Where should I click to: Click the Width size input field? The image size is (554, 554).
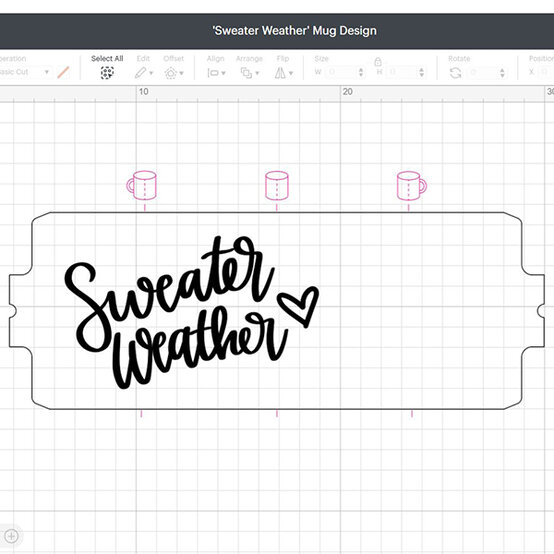pyautogui.click(x=341, y=72)
